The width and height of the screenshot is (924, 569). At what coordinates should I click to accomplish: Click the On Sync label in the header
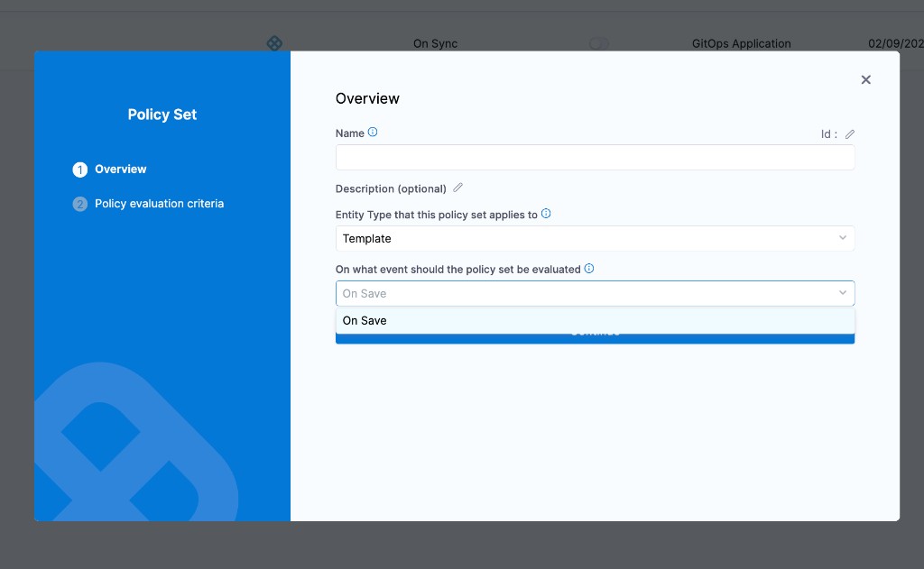pyautogui.click(x=435, y=43)
